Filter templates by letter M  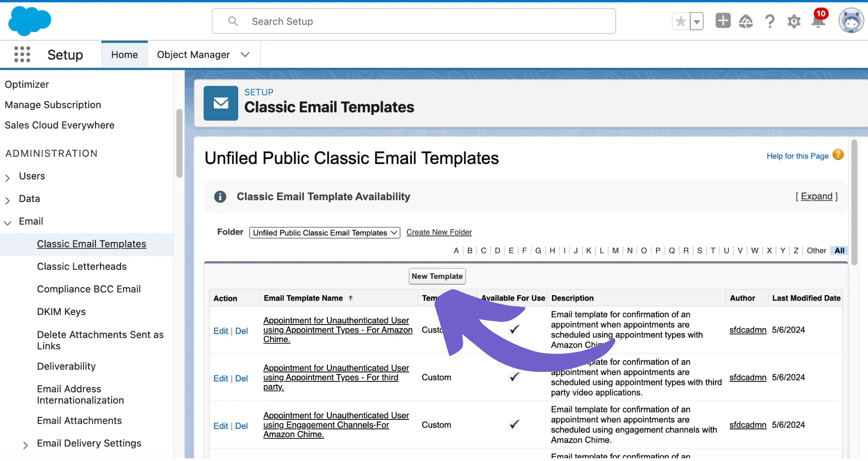pyautogui.click(x=615, y=251)
